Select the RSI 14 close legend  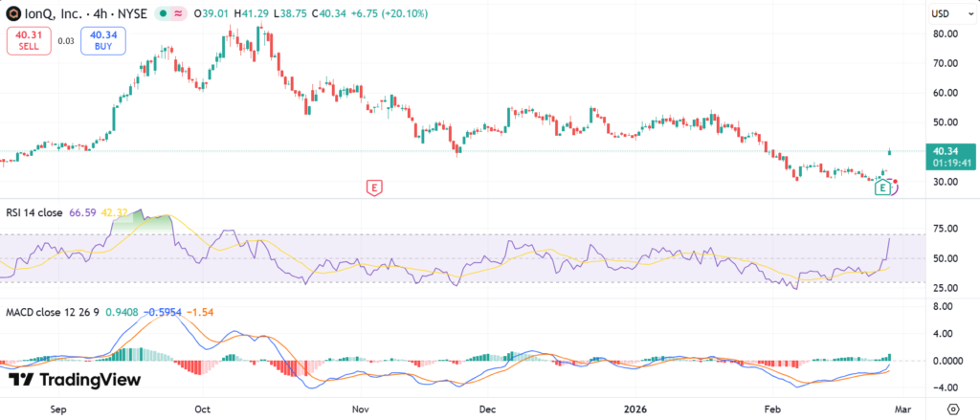(34, 212)
